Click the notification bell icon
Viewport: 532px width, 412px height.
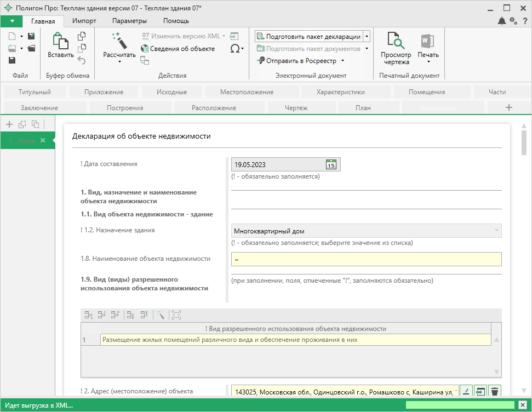pyautogui.click(x=502, y=21)
